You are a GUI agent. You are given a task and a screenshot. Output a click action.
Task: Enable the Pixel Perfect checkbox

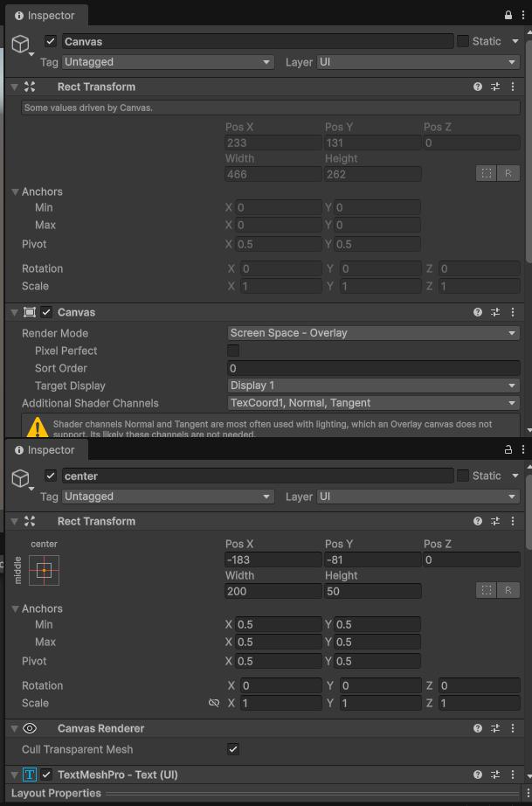point(233,351)
